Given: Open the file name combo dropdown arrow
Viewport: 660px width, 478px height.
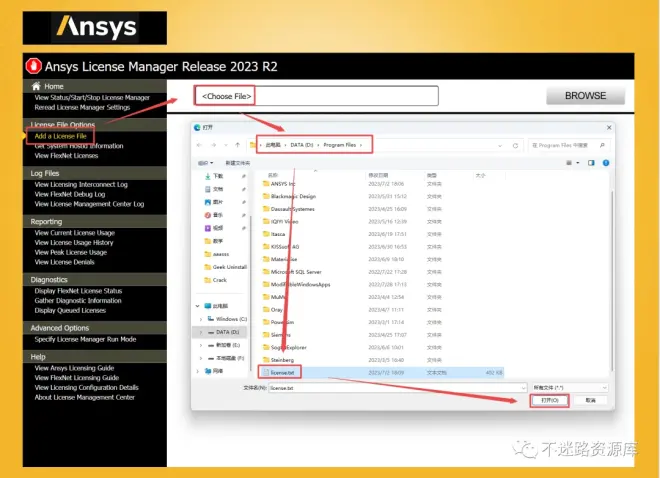Looking at the screenshot, I should [x=524, y=388].
